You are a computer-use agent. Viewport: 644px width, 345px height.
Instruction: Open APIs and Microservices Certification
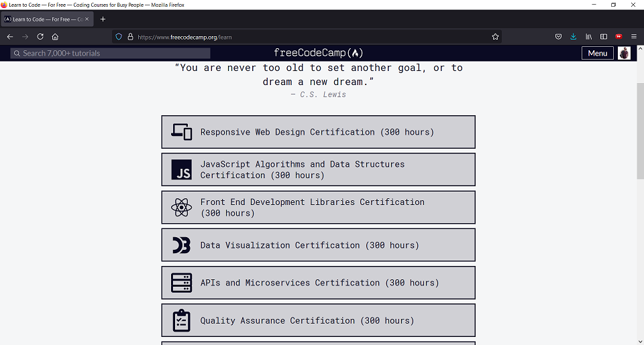(318, 283)
